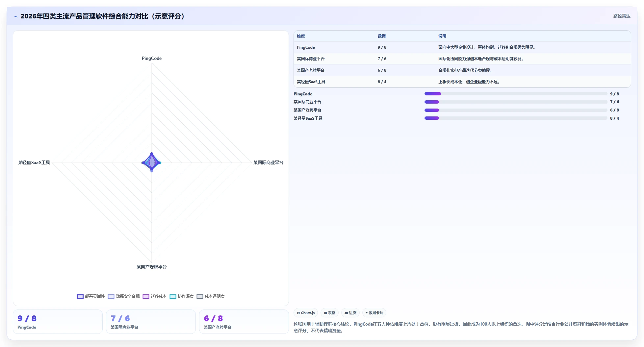
Task: Click the 说明 column header
Action: [442, 36]
